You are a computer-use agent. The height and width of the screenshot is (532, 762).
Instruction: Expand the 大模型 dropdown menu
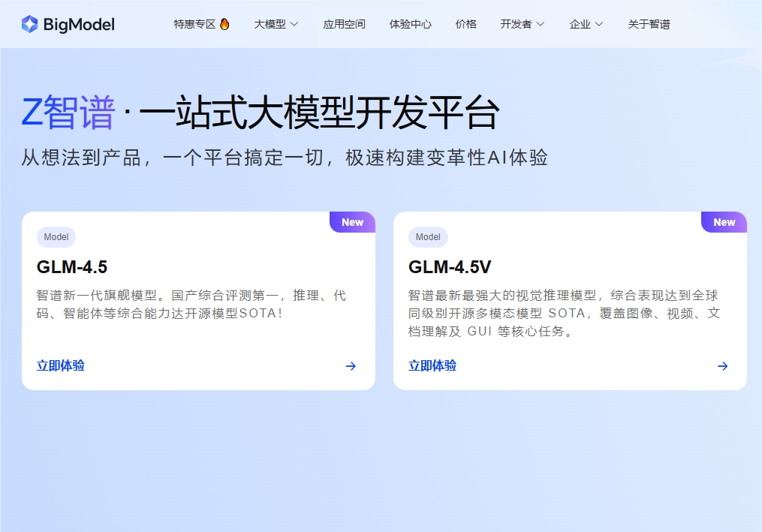[276, 24]
